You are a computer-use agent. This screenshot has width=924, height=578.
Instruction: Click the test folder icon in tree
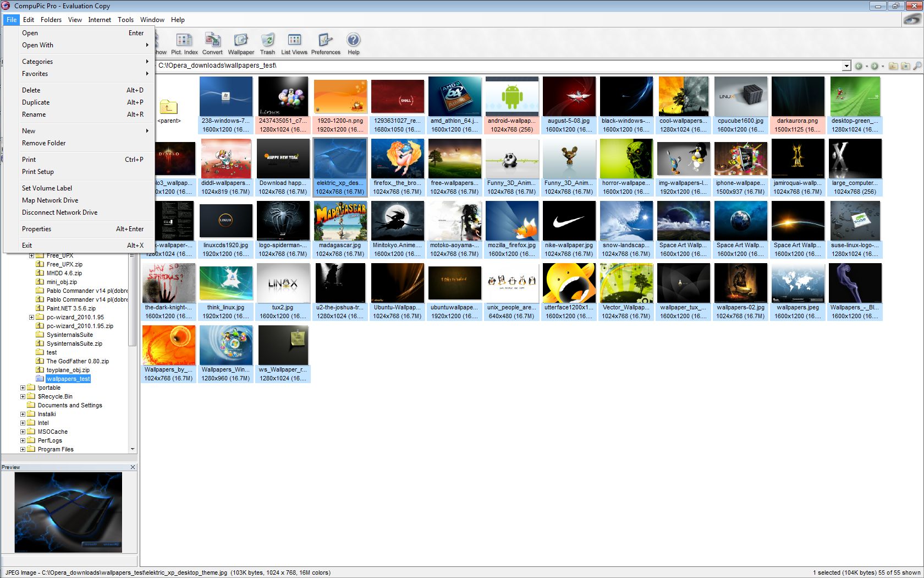(x=40, y=352)
